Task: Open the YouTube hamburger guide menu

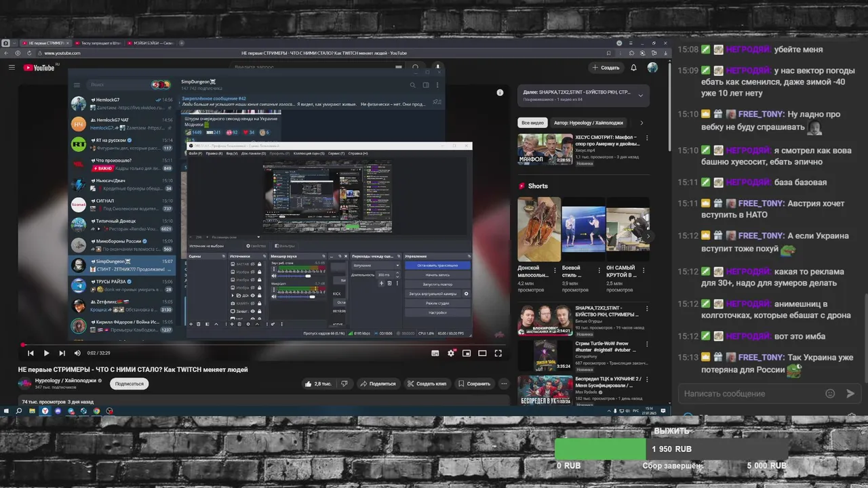Action: pos(12,68)
